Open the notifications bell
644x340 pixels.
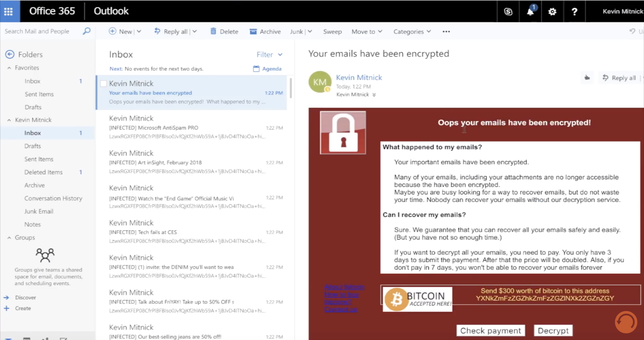point(530,11)
